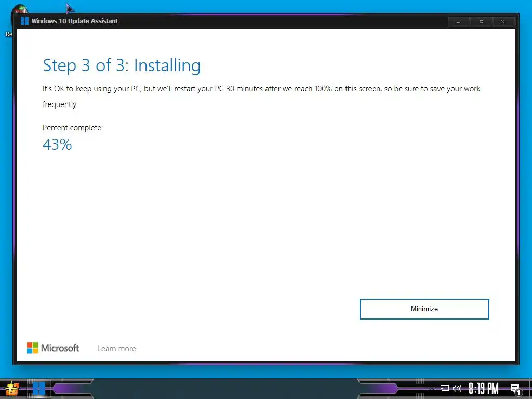Click the Windows 10 Update Assistant title text

[x=74, y=21]
